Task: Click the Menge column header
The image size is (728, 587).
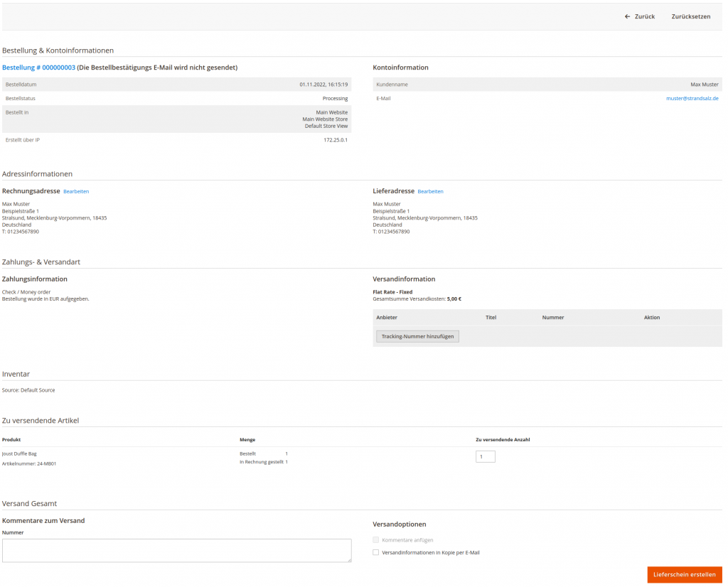Action: click(247, 440)
